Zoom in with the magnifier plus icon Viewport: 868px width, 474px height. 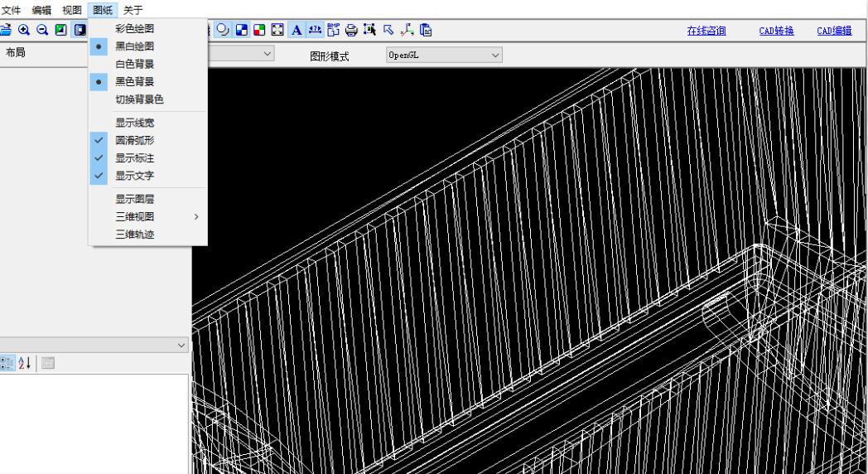click(24, 30)
